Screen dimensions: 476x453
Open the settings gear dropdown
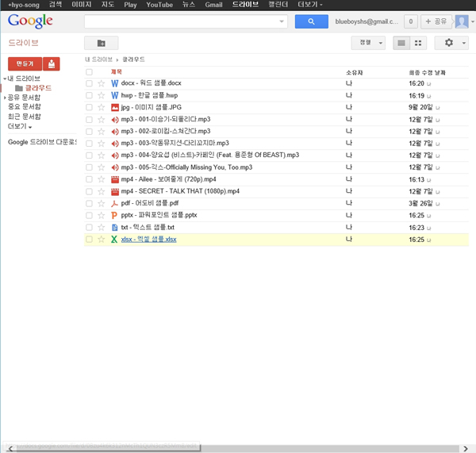coord(453,43)
